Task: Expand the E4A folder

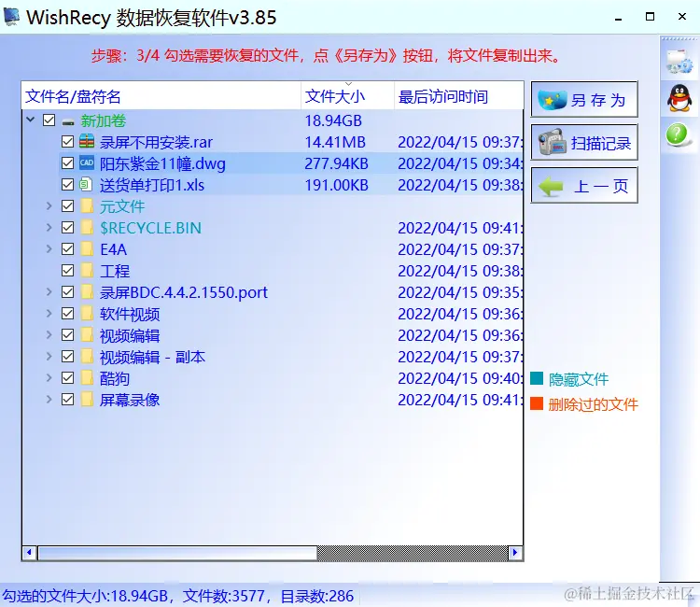Action: (x=49, y=248)
